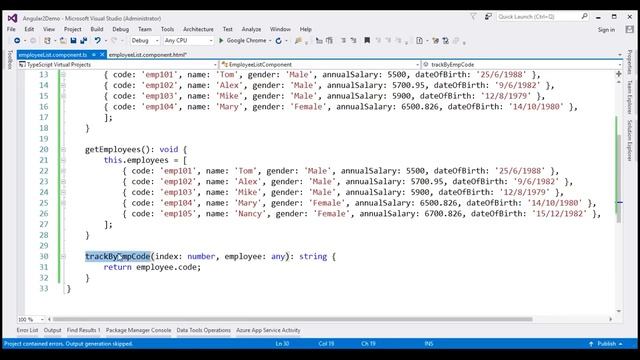Open the Build menu
This screenshot has height=360, width=640.
point(97,29)
